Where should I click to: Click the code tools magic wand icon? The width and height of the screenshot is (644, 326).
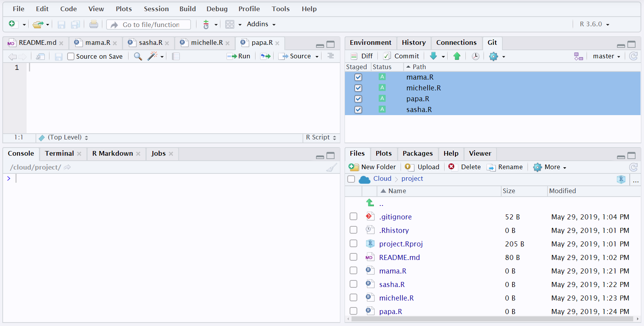[x=153, y=56]
